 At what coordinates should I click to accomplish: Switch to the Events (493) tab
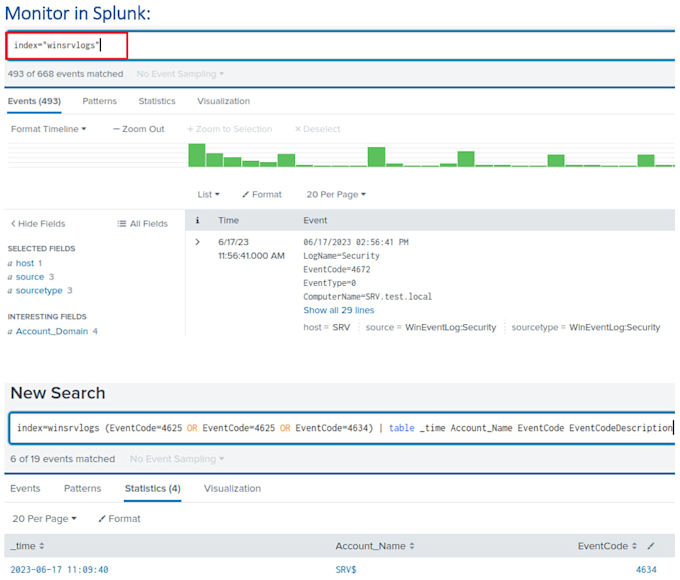[34, 101]
